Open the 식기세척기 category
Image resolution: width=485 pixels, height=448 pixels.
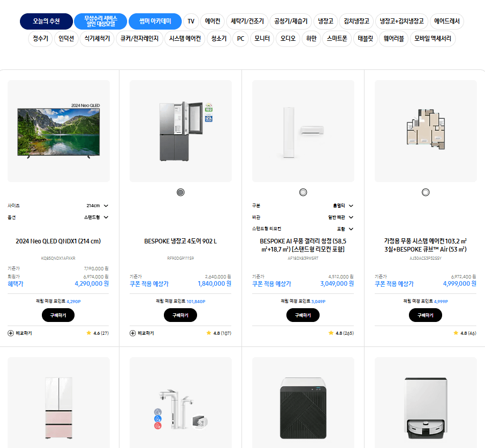(97, 39)
